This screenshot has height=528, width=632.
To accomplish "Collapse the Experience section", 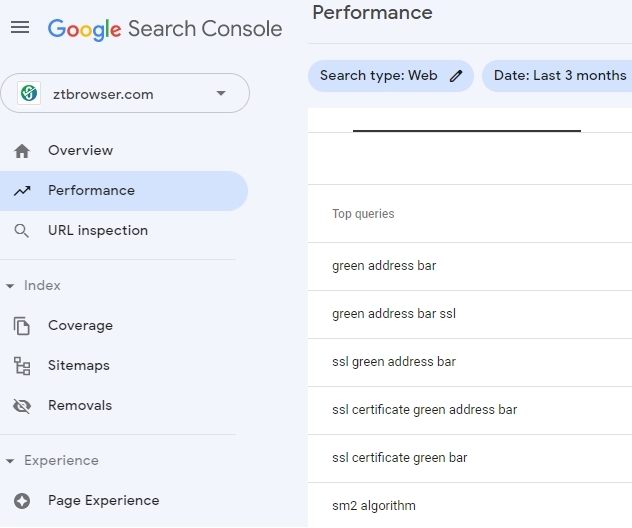I will click(11, 461).
